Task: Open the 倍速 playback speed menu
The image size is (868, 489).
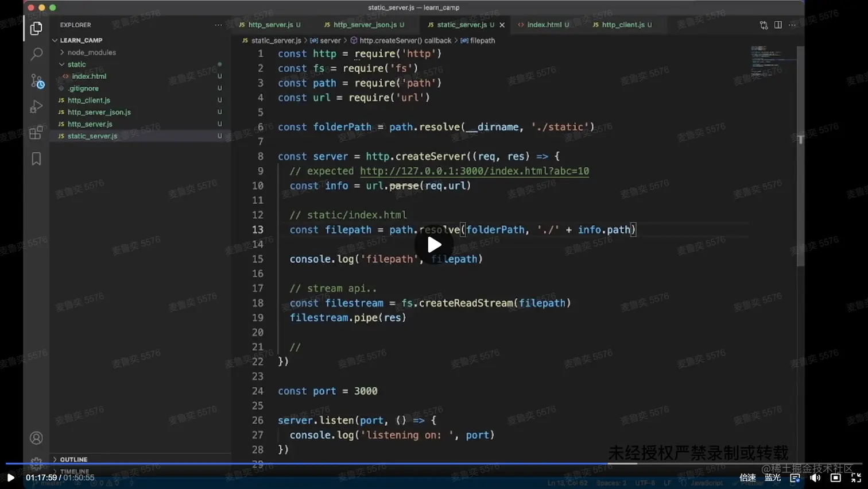Action: pos(747,478)
